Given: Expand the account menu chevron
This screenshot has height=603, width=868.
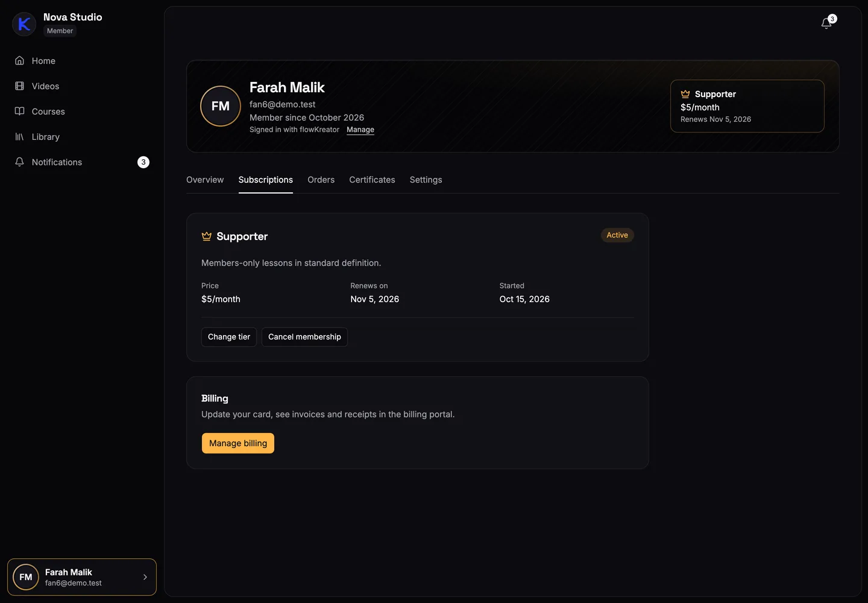Looking at the screenshot, I should [145, 577].
